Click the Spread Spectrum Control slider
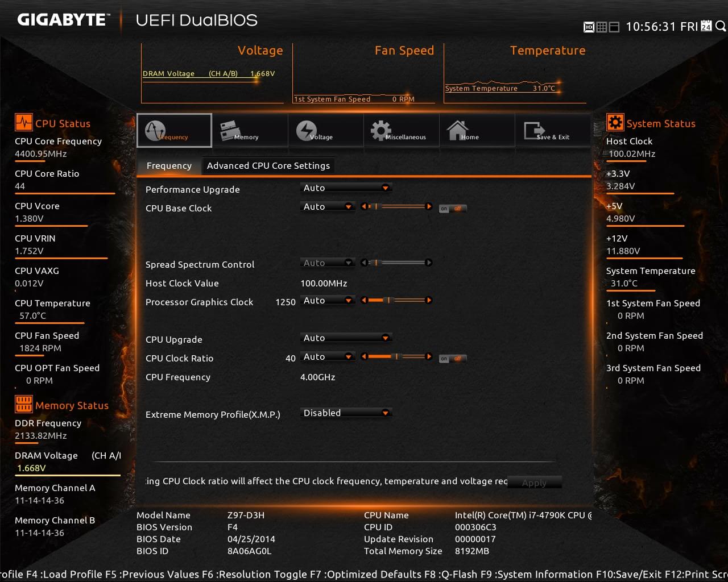Image resolution: width=728 pixels, height=582 pixels. 396,263
